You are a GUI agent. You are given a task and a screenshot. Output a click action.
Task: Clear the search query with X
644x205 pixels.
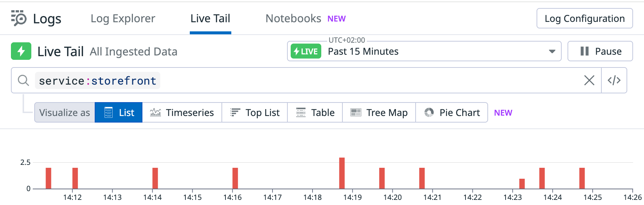[x=589, y=80]
